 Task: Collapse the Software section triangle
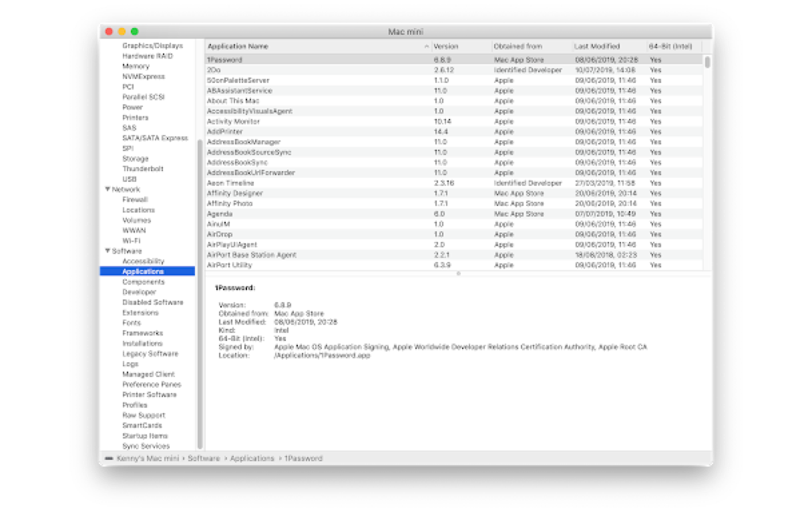108,251
